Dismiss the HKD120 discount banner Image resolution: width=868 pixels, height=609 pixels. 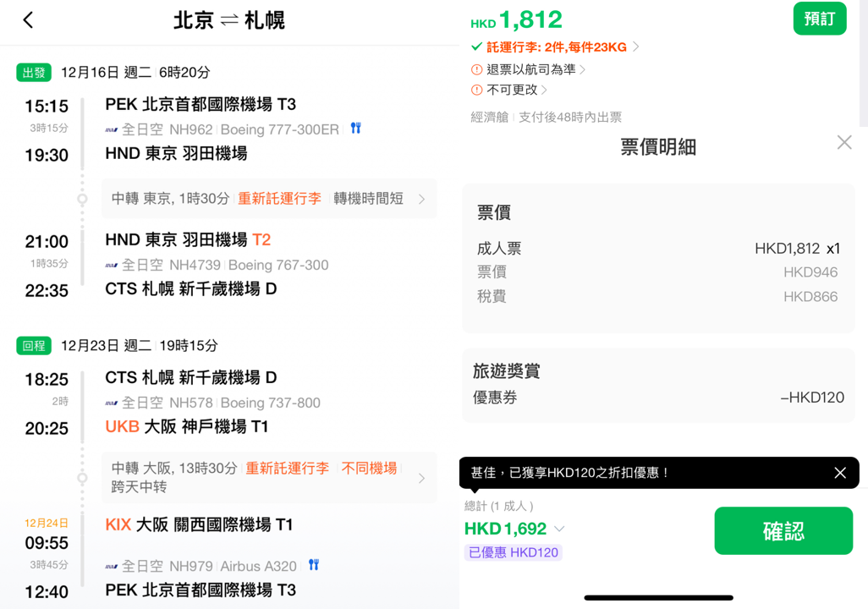coord(839,473)
